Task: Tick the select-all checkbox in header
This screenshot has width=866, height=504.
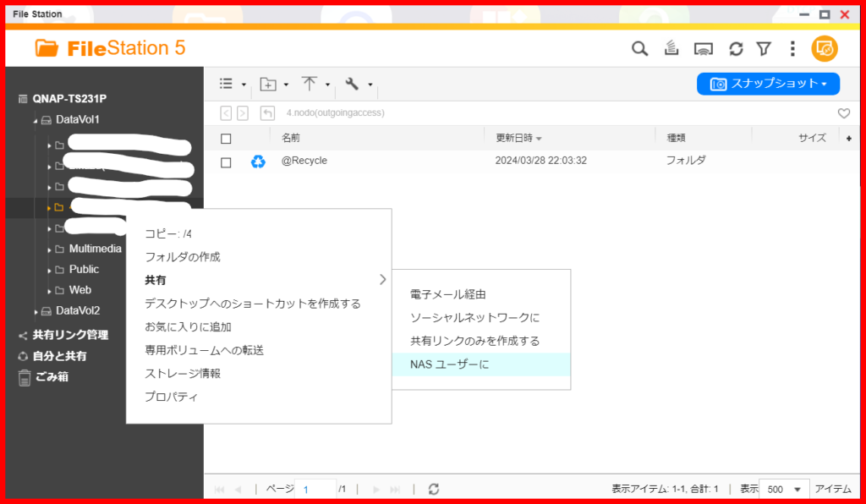Action: (226, 139)
